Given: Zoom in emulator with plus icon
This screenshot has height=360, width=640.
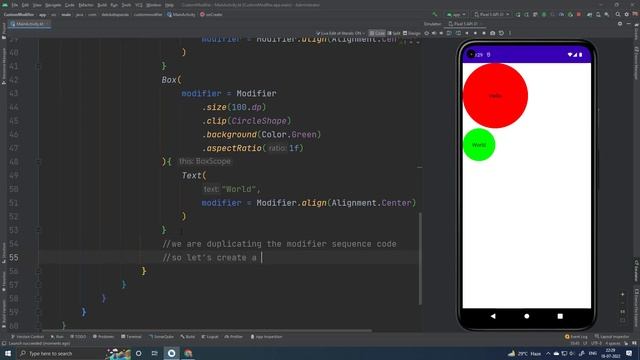Looking at the screenshot, I should [x=622, y=294].
